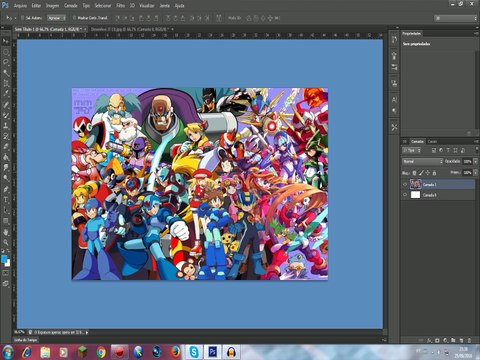This screenshot has height=360, width=480.
Task: Select the Camada 1 layer name
Action: tap(429, 184)
